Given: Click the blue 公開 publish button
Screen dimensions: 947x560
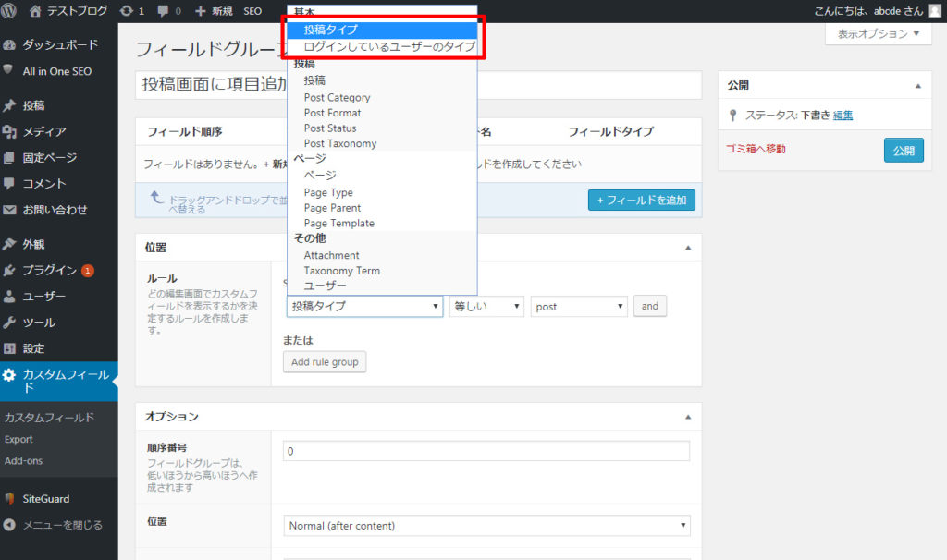Looking at the screenshot, I should (x=903, y=150).
